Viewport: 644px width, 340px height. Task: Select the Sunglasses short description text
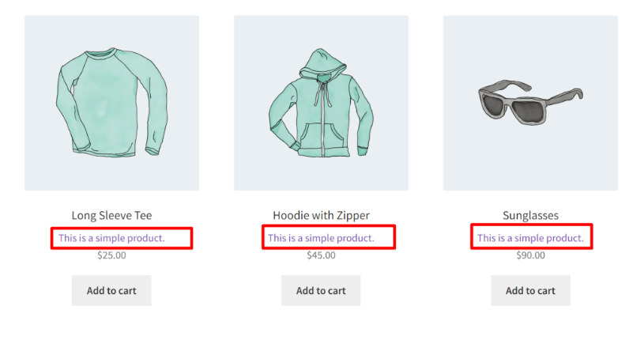[531, 238]
